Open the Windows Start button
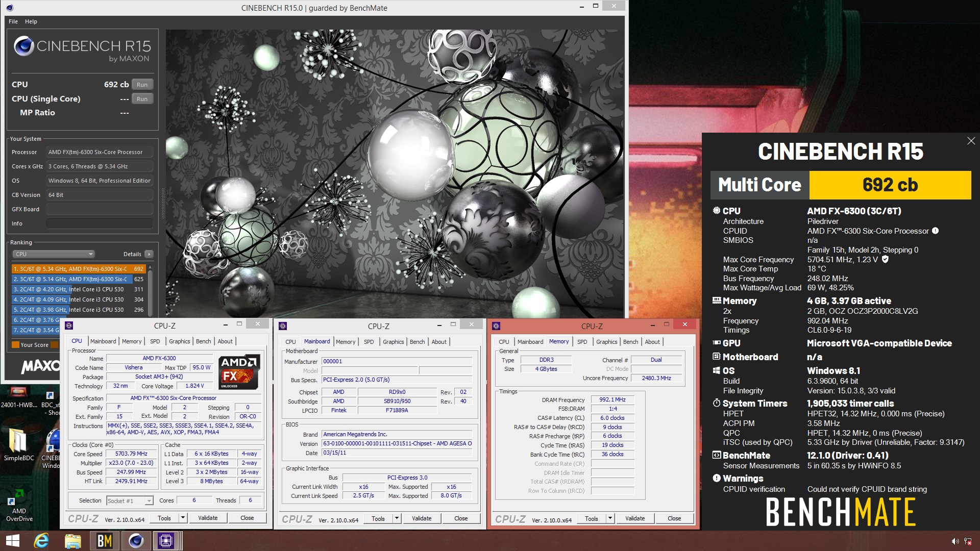Image resolution: width=980 pixels, height=551 pixels. [x=13, y=541]
